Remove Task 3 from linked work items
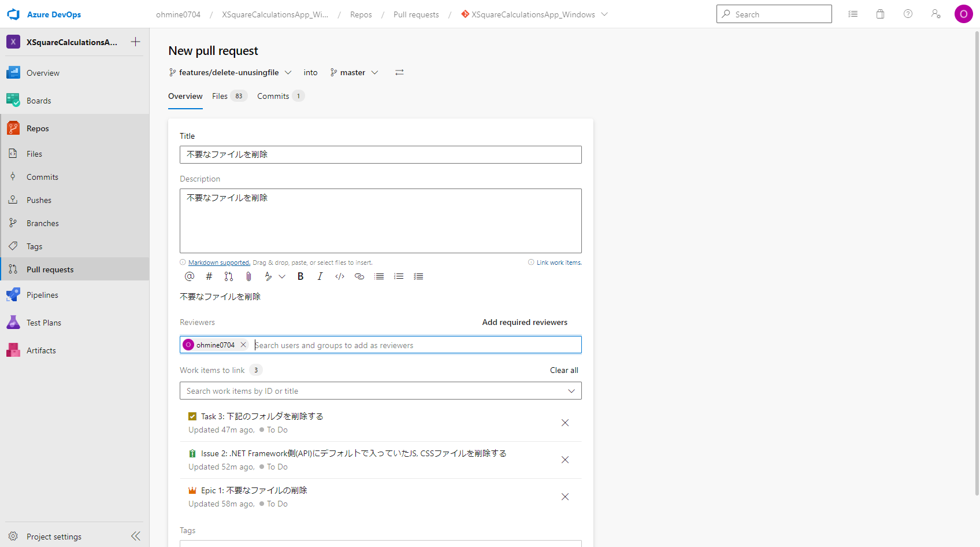 tap(565, 423)
